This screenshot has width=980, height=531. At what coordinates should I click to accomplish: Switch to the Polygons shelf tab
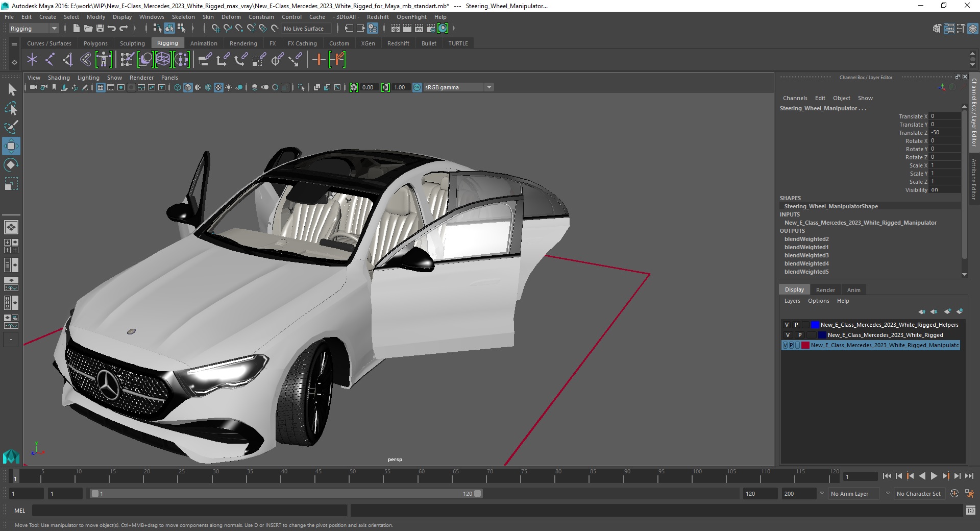(95, 43)
